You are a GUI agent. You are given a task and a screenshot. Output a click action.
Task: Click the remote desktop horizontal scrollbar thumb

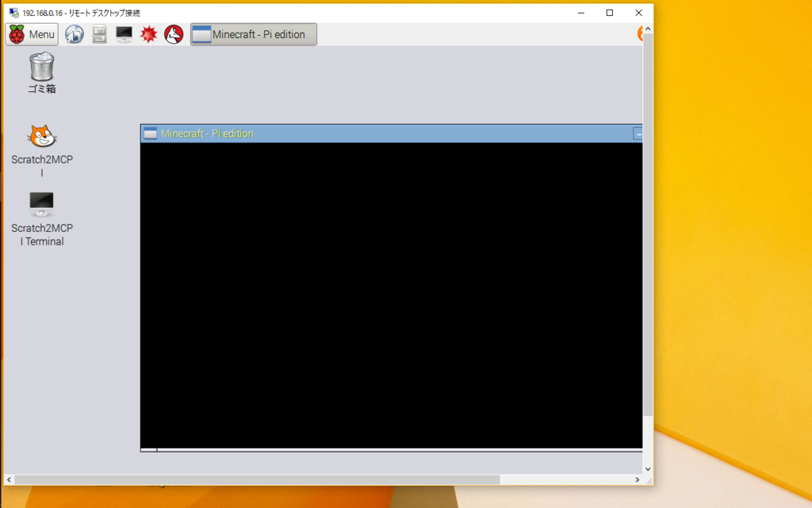(x=257, y=479)
